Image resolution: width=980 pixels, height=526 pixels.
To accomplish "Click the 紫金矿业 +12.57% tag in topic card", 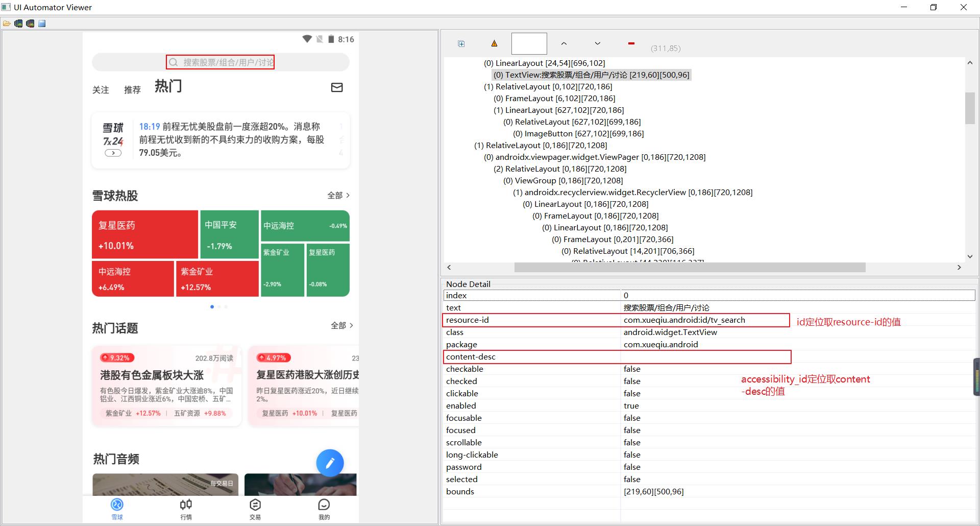I will pyautogui.click(x=133, y=413).
